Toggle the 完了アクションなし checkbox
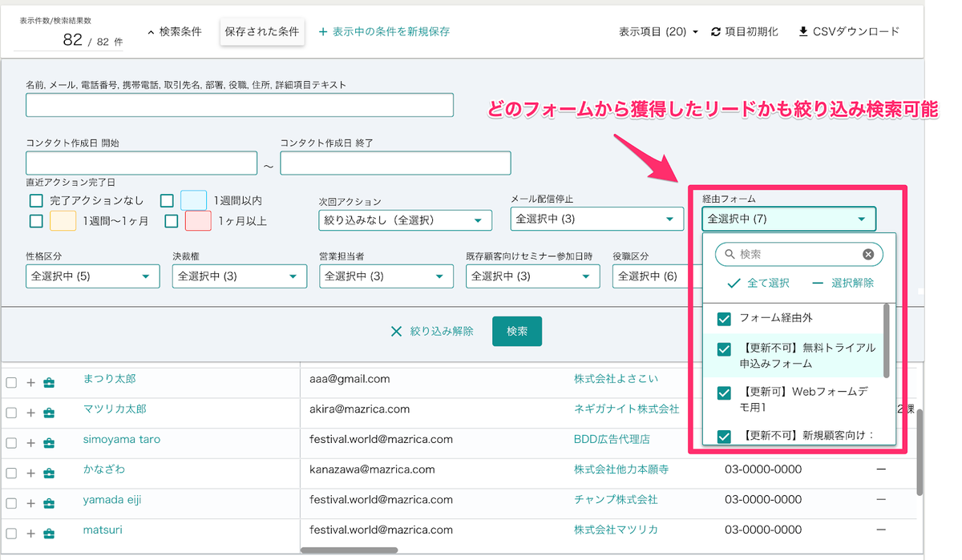 pos(35,200)
